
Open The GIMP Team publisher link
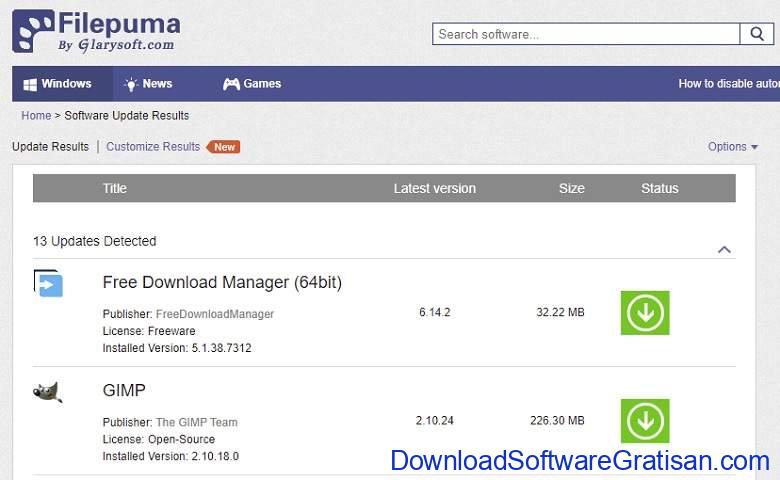tap(196, 422)
